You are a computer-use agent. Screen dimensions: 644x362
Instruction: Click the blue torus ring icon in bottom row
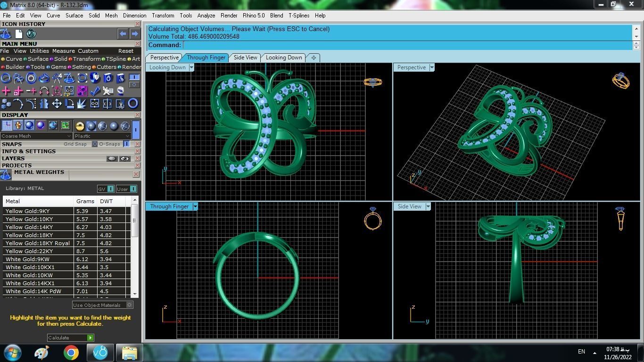click(133, 103)
